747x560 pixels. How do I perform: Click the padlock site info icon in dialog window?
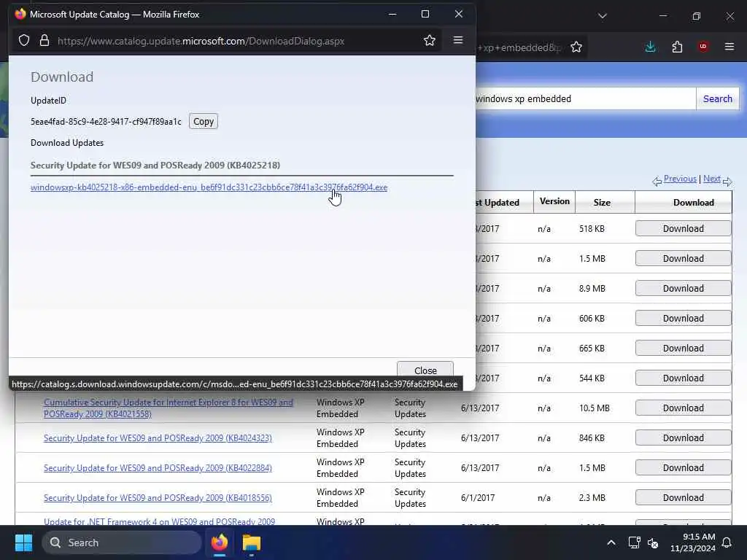tap(44, 41)
